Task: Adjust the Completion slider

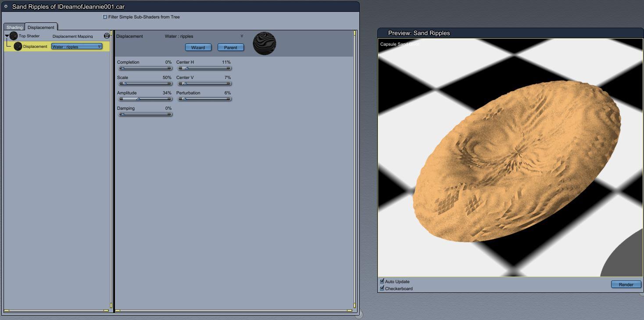Action: pos(145,68)
